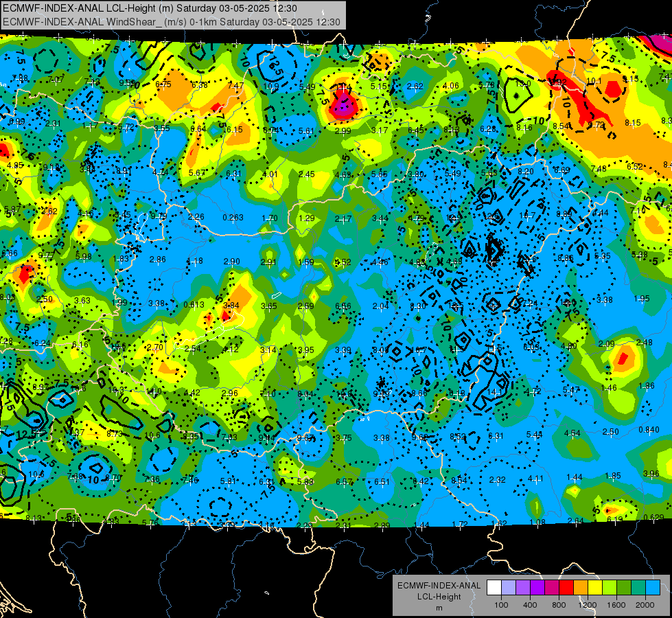Click the map value 2.09
The width and height of the screenshot is (672, 618).
click(x=606, y=343)
